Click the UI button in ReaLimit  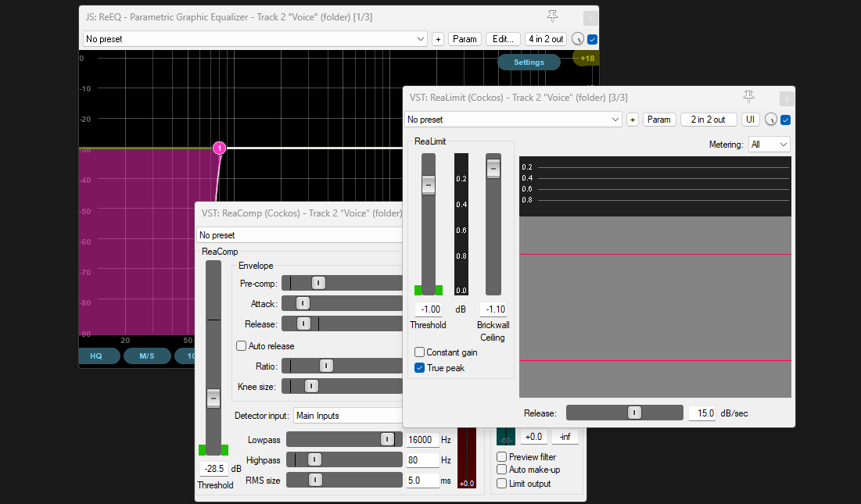[750, 120]
